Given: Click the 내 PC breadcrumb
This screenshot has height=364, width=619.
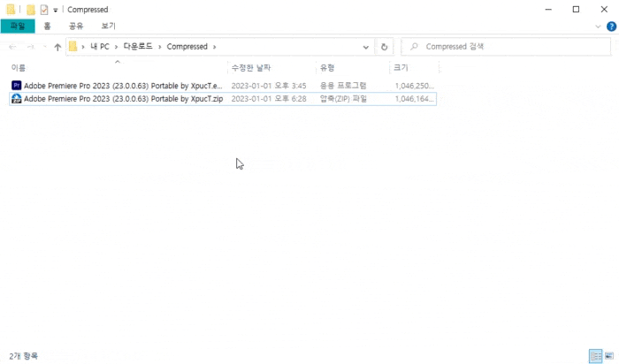Looking at the screenshot, I should 100,47.
